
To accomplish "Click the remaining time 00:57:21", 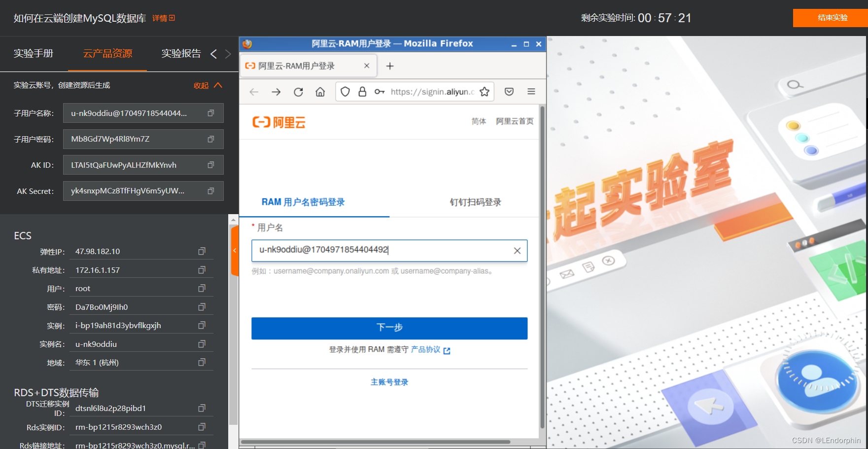I will tap(664, 18).
